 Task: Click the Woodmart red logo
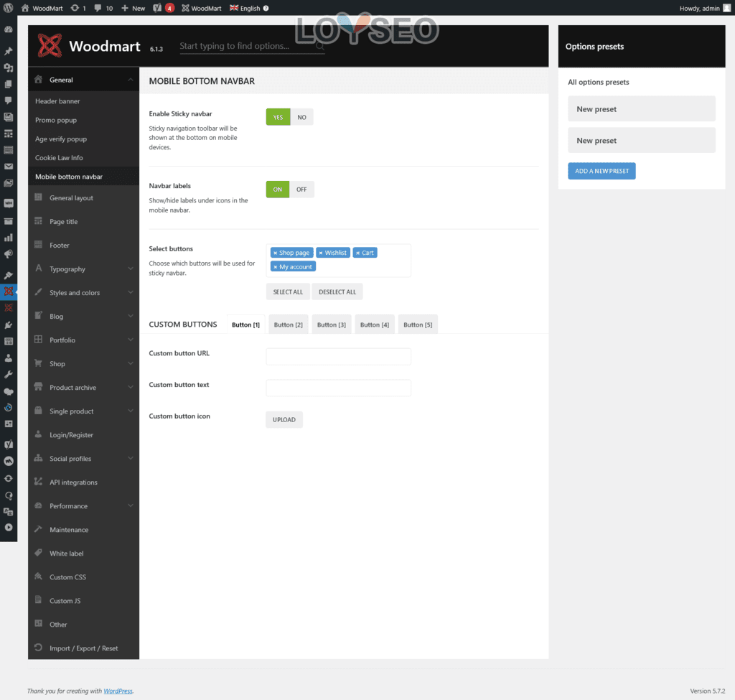coord(50,45)
